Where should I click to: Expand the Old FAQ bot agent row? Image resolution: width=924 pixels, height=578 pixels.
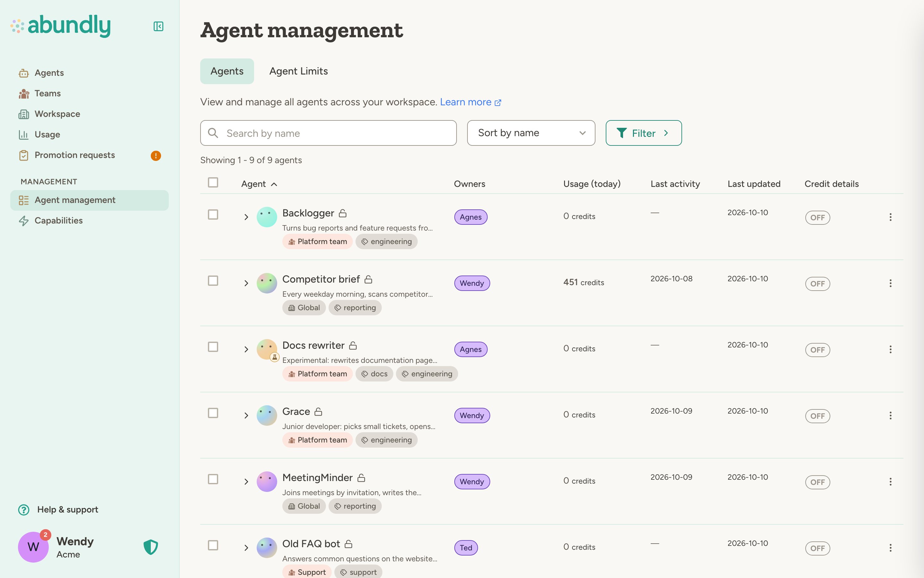[246, 548]
